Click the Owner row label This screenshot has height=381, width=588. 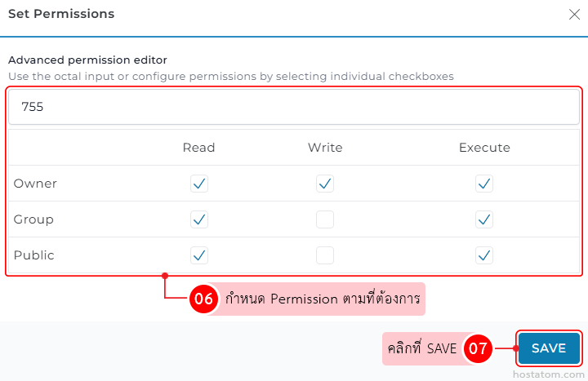(x=36, y=184)
